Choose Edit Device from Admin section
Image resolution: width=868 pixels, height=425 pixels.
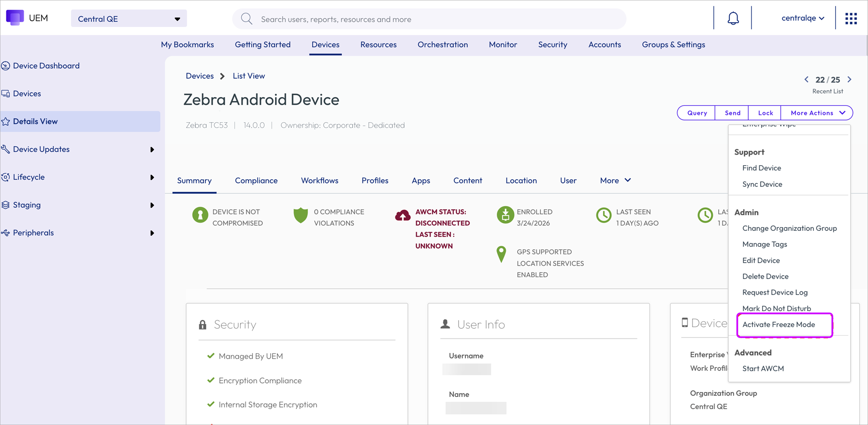761,260
